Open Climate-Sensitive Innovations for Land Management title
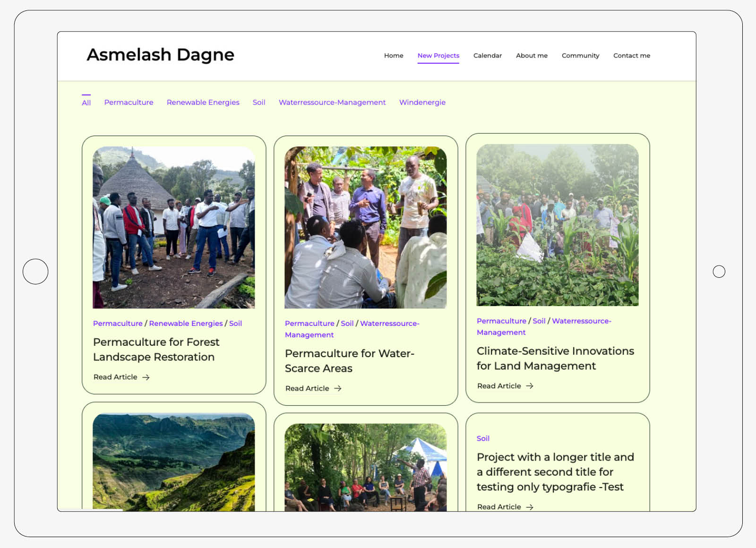This screenshot has width=756, height=548. [555, 358]
